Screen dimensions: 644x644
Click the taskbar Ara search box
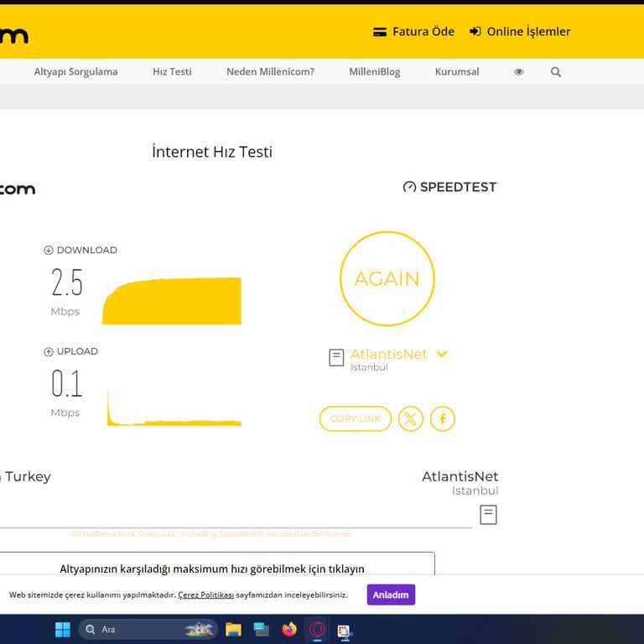coord(148,629)
